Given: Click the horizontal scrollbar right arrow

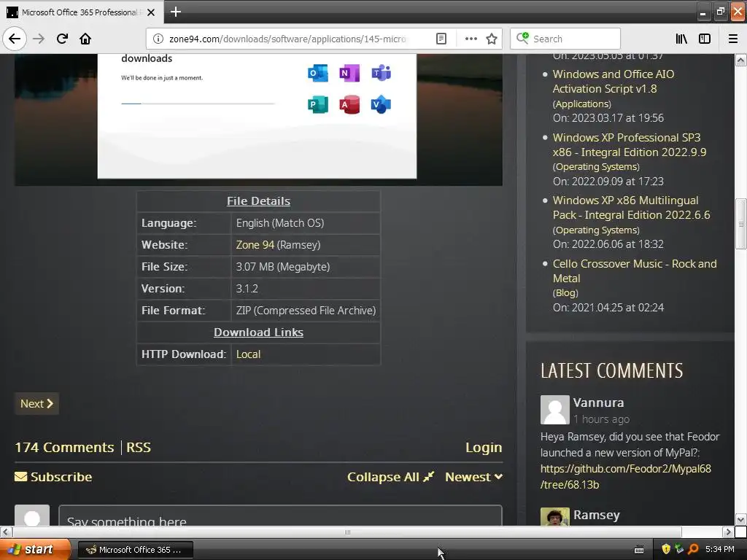Looking at the screenshot, I should 728,532.
